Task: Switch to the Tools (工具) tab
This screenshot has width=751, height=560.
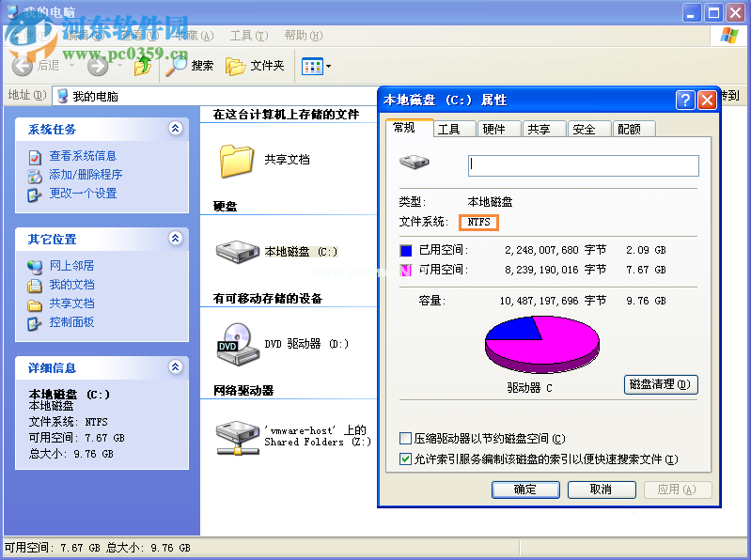Action: tap(454, 129)
